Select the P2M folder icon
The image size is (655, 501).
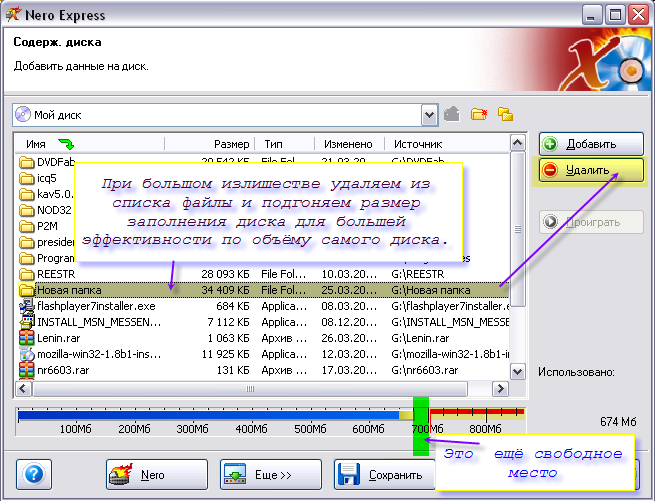[x=27, y=226]
